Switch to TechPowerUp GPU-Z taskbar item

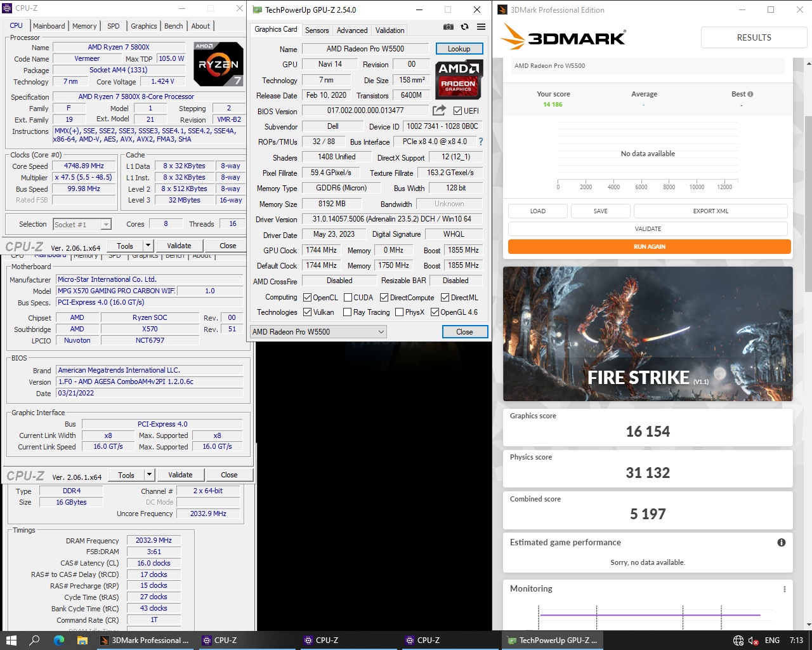[x=552, y=640]
